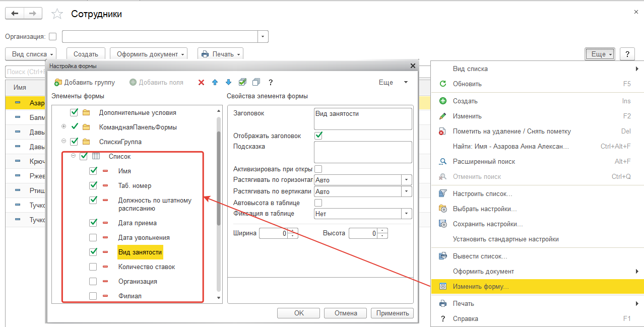Click the Обновить refresh icon
The height and width of the screenshot is (327, 644).
(443, 84)
